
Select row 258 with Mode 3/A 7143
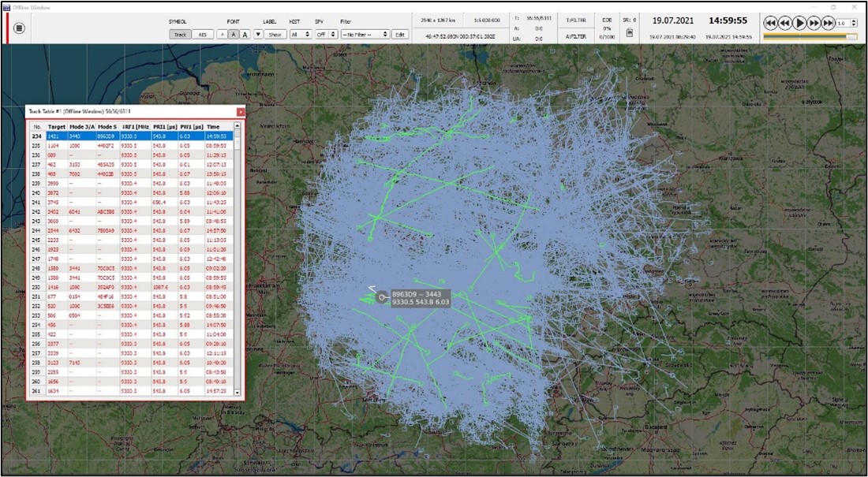click(x=131, y=363)
